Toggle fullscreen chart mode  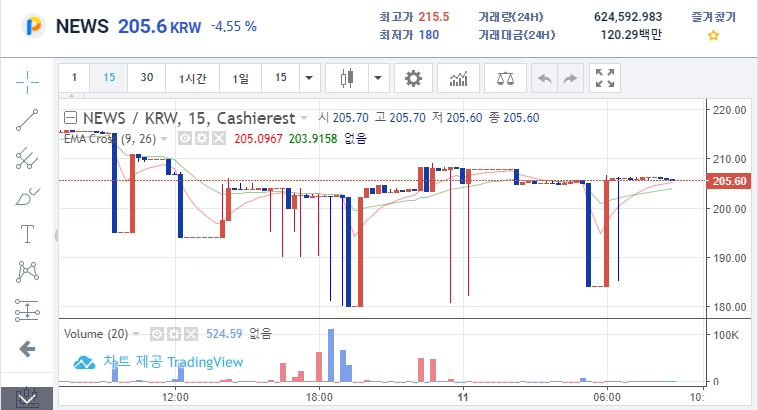pos(605,78)
